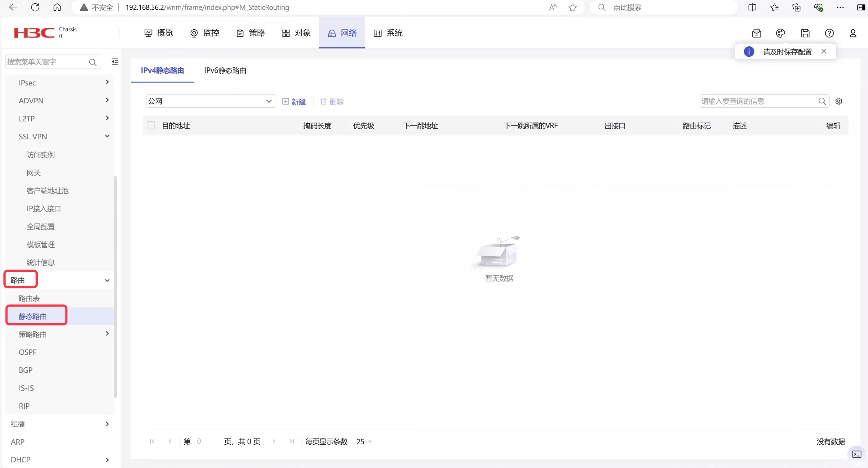Open 客户端地址池 in the sidebar
868x468 pixels.
[x=48, y=191]
